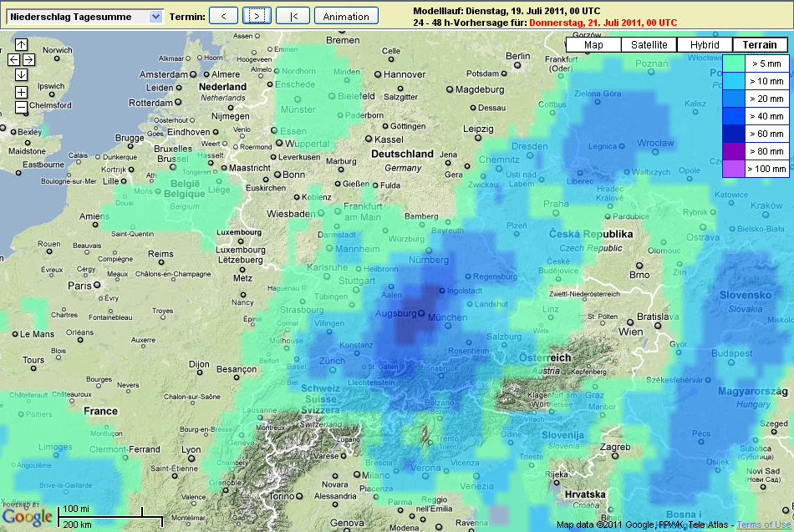Pan the map down with the arrow icon
This screenshot has width=794, height=532.
[21, 75]
